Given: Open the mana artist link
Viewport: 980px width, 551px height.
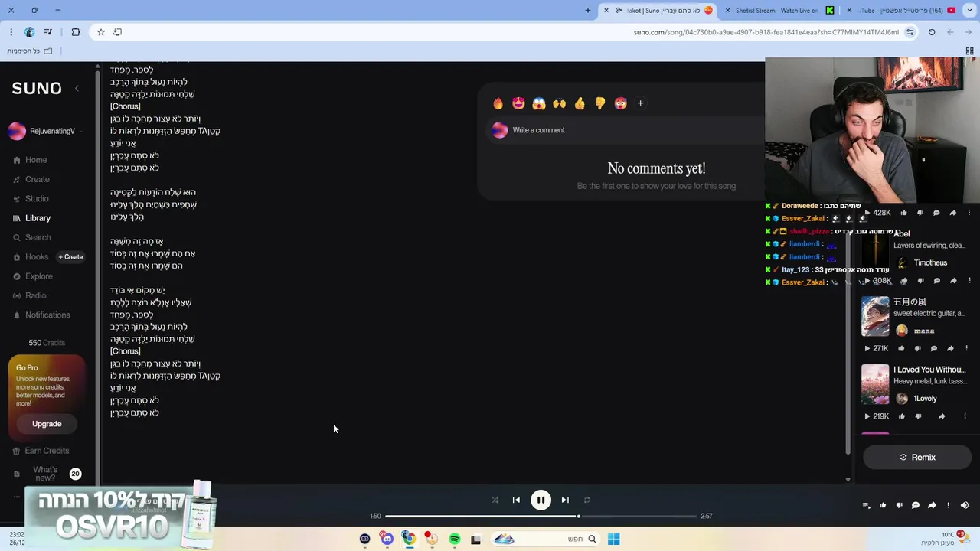Looking at the screenshot, I should tap(924, 331).
